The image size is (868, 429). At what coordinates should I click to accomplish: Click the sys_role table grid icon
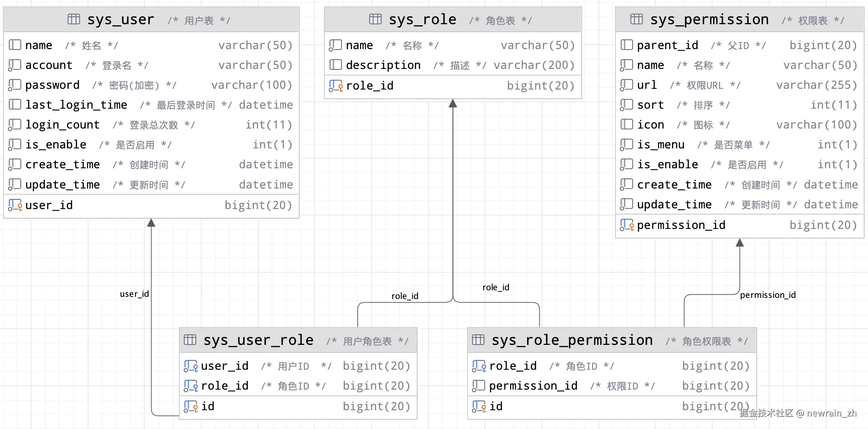[375, 19]
